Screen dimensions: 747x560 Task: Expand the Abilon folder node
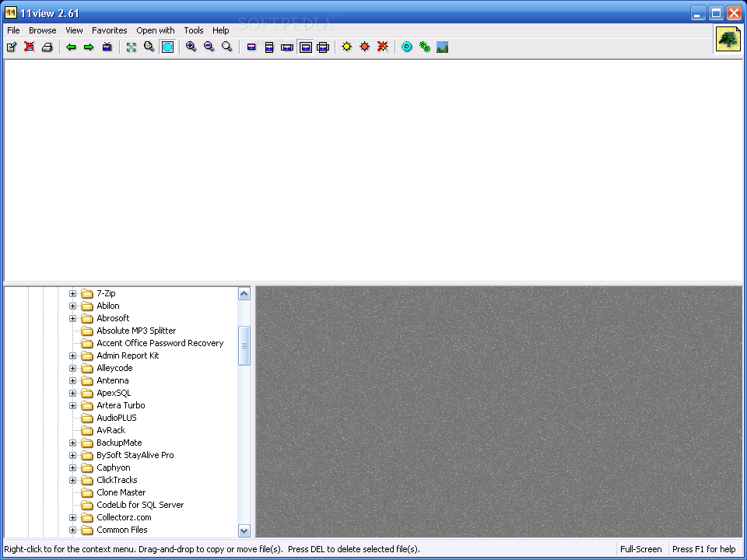(x=72, y=306)
